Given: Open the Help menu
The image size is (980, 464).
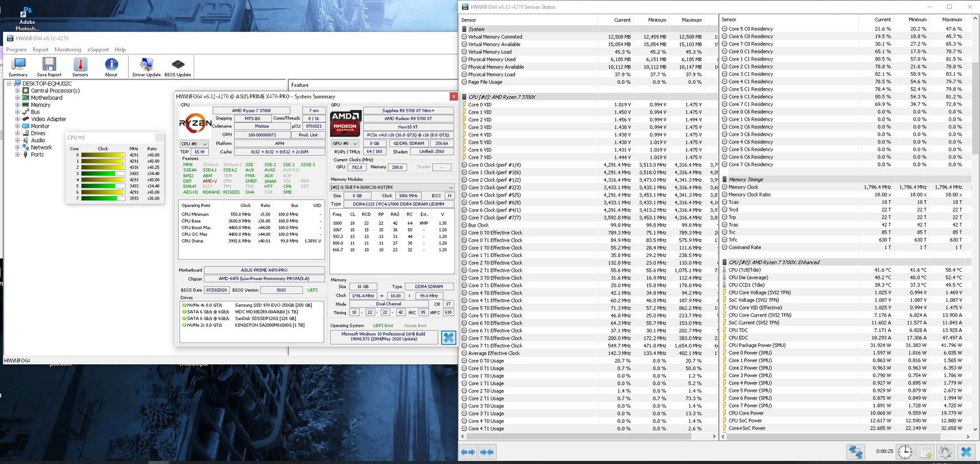Looking at the screenshot, I should 120,50.
